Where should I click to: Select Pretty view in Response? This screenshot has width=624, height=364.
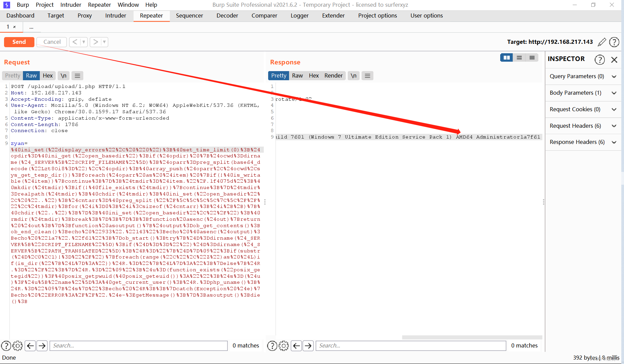tap(279, 75)
